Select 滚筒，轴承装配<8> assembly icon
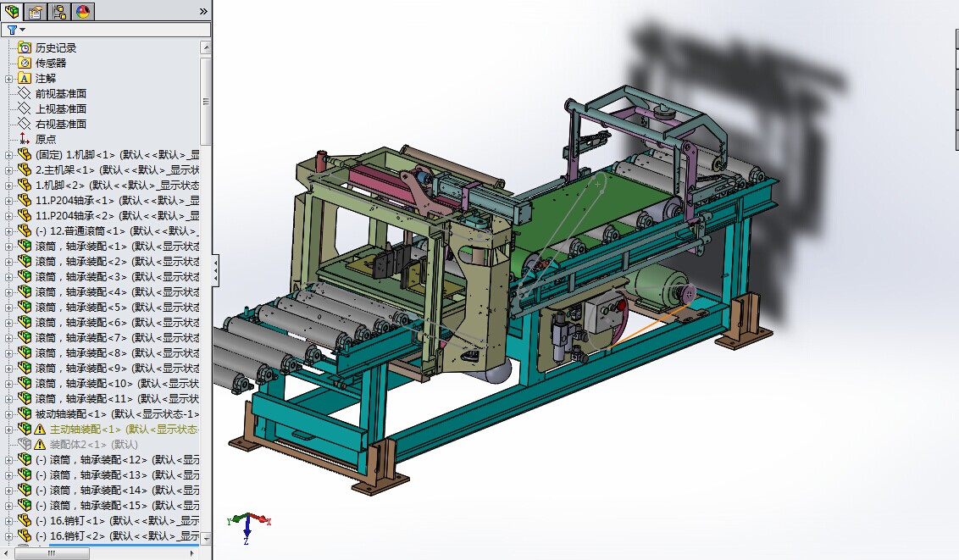This screenshot has width=959, height=560. (x=25, y=352)
